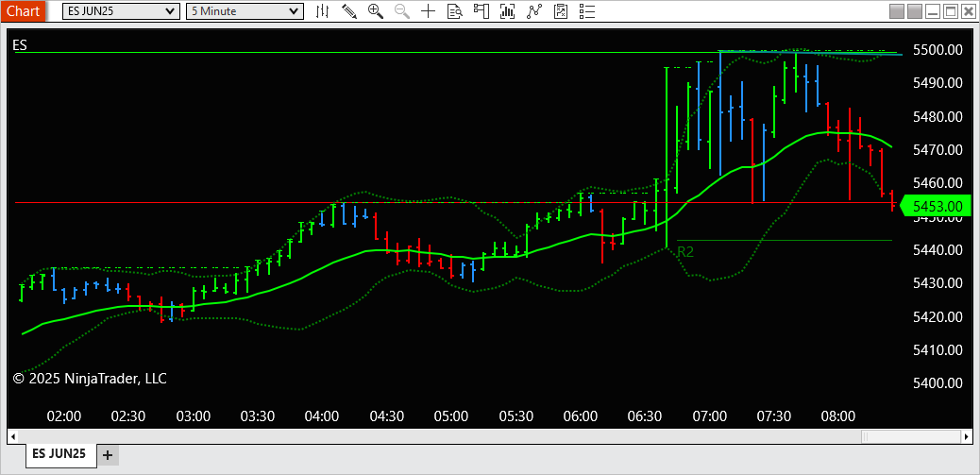The height and width of the screenshot is (475, 980).
Task: Click the 06:30 time axis label
Action: point(645,416)
